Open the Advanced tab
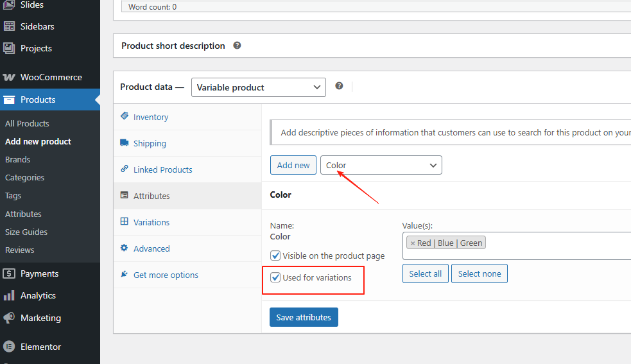This screenshot has width=631, height=364. pos(187,248)
